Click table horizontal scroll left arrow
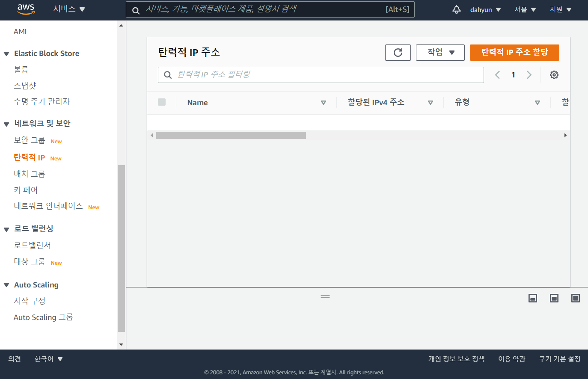588x379 pixels. click(151, 136)
